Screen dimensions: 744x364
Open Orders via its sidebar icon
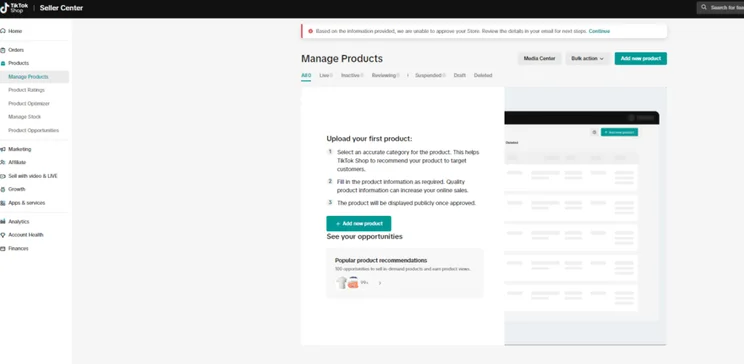(3, 50)
